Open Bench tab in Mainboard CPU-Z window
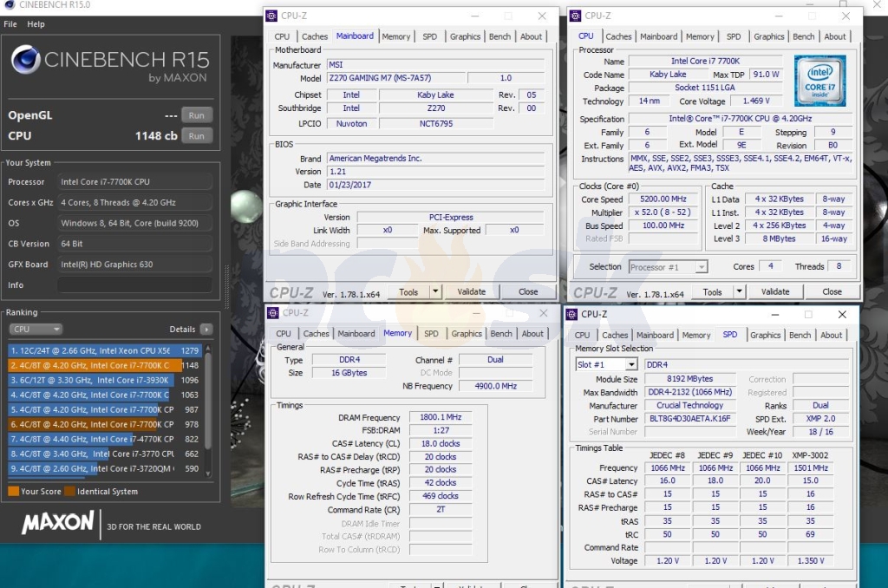 (499, 36)
